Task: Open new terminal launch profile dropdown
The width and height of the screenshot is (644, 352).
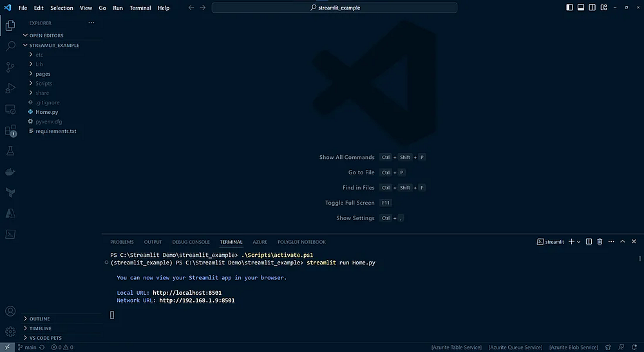Action: (x=579, y=242)
